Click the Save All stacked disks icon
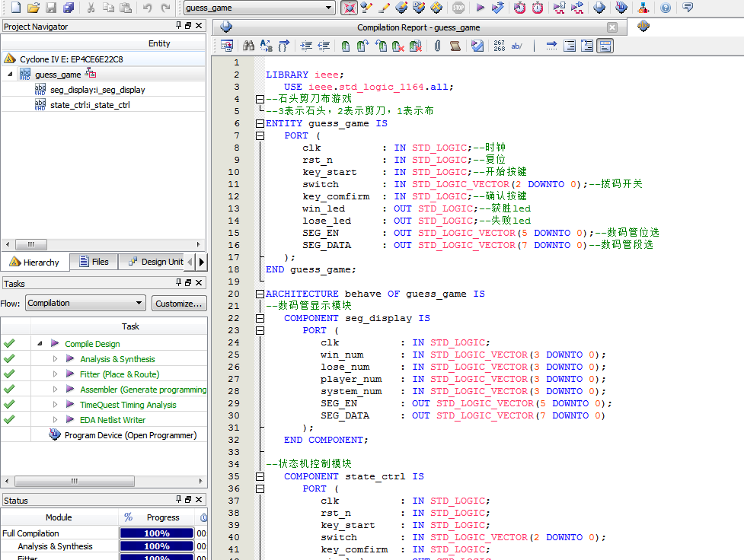The height and width of the screenshot is (560, 744). point(69,7)
